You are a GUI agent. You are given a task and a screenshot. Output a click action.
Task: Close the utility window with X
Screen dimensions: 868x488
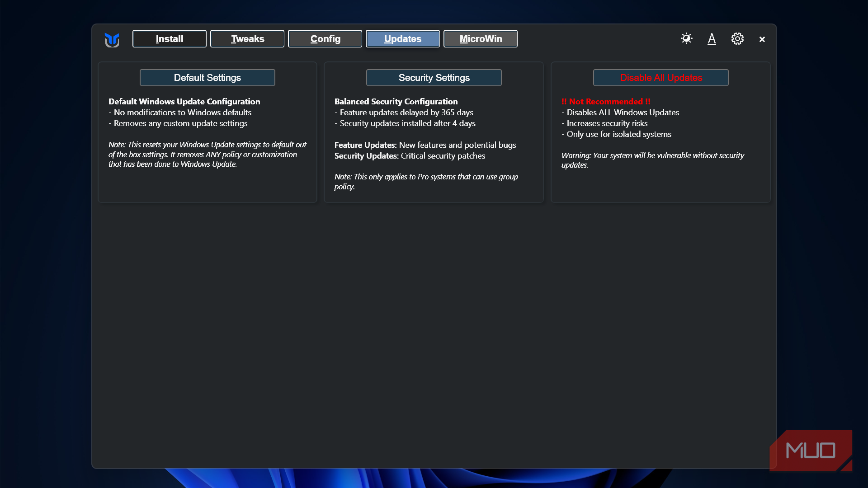coord(762,39)
